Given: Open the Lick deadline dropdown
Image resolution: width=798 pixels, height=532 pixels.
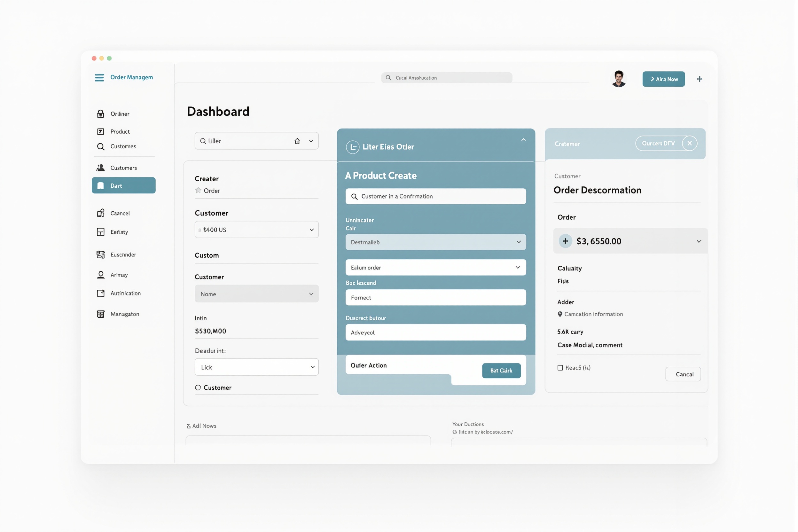Looking at the screenshot, I should (256, 367).
